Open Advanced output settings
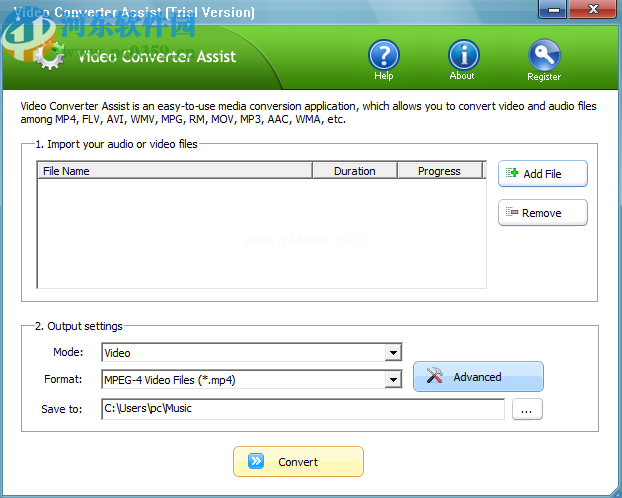The width and height of the screenshot is (622, 498). [478, 377]
